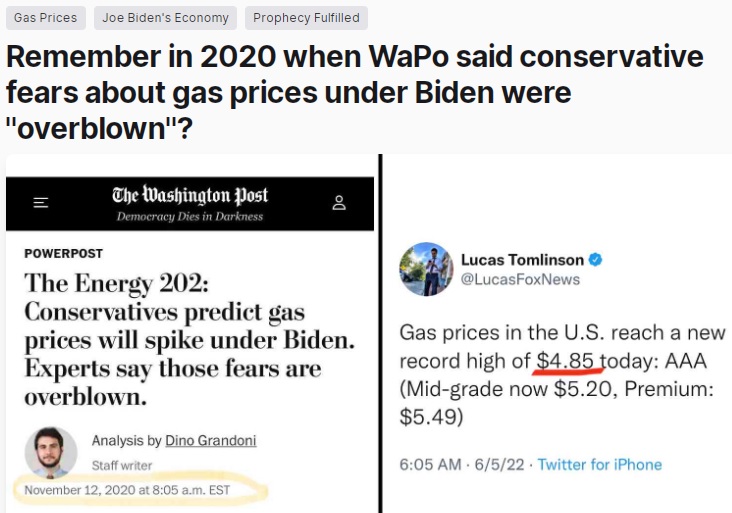Click the 6:05 AM · 6/5/22 tweet timestamp

tap(462, 464)
